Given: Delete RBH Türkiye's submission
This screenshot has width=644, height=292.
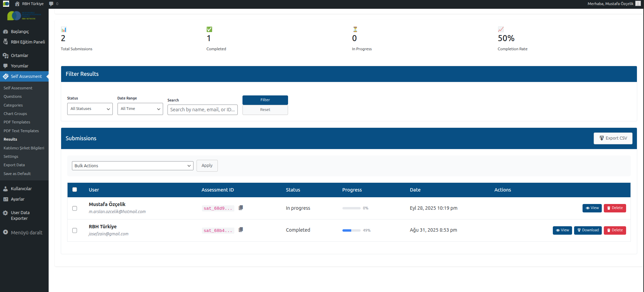Looking at the screenshot, I should click(615, 230).
